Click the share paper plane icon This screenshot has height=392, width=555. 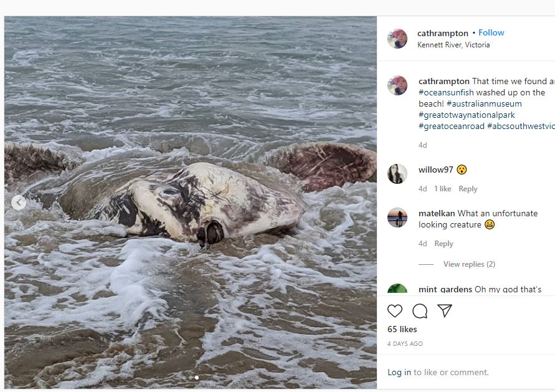(444, 310)
